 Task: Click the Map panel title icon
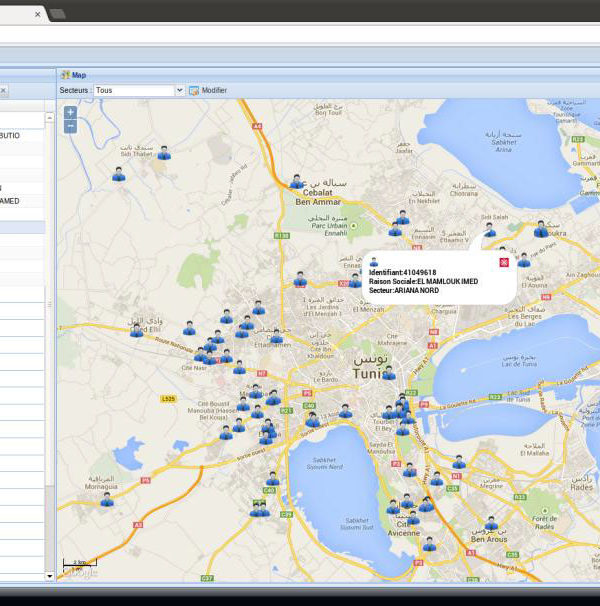(x=65, y=74)
